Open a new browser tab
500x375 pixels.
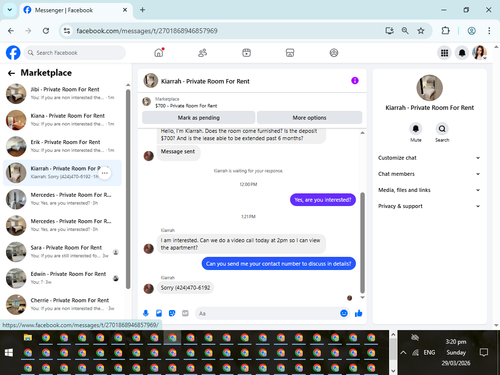142,10
